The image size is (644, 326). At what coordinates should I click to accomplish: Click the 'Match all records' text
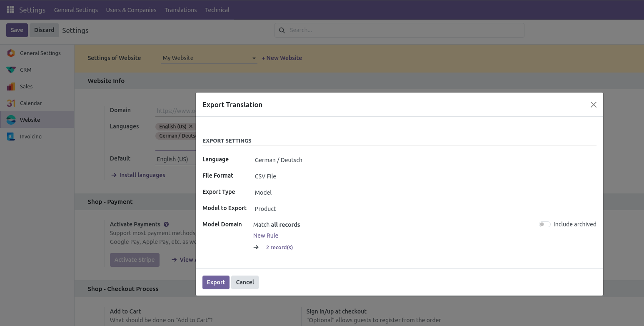point(277,225)
